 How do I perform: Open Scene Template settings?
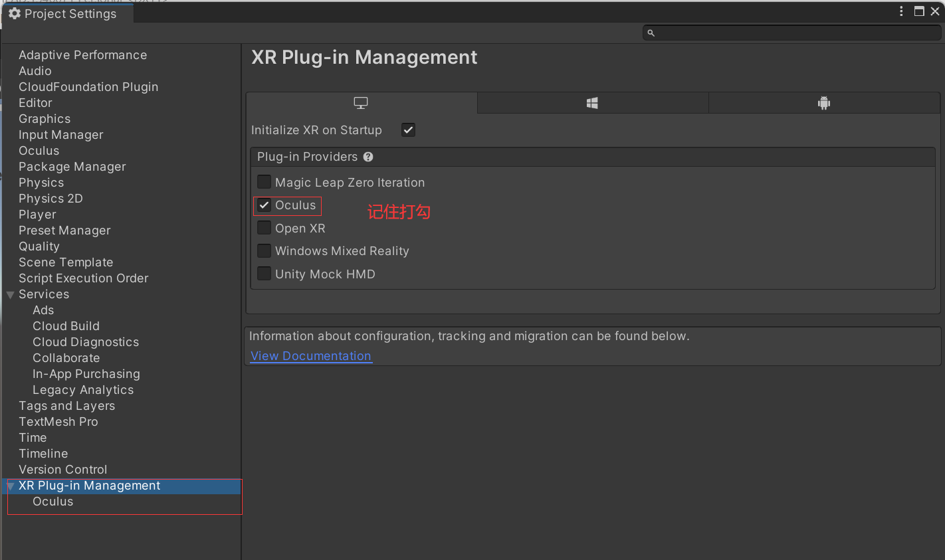pos(66,262)
